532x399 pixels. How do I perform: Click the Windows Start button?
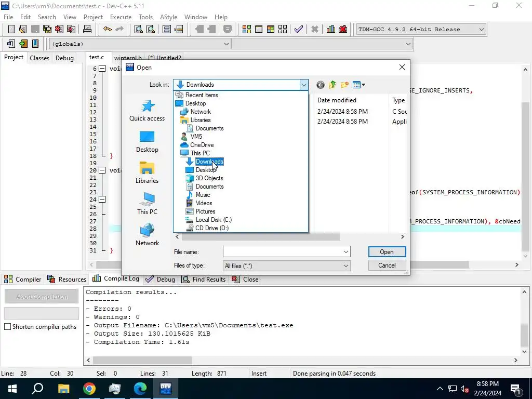(12, 389)
